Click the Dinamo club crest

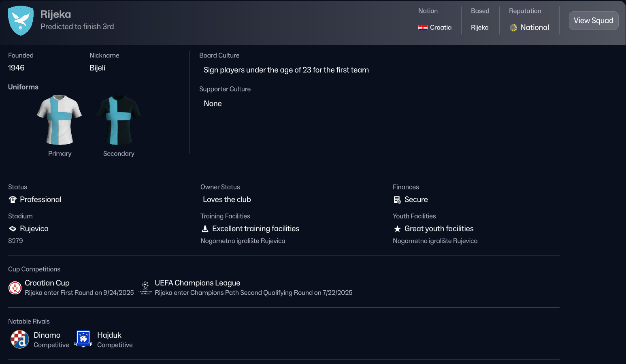tap(19, 339)
